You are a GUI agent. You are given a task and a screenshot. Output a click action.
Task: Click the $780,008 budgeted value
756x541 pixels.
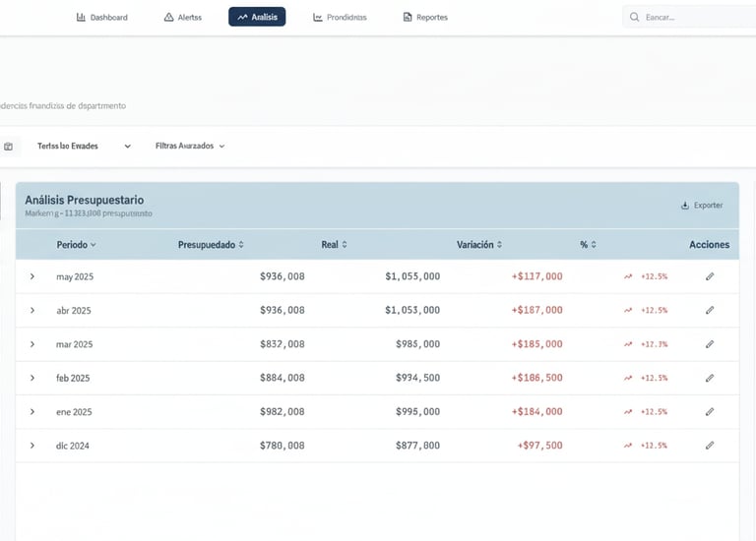(283, 446)
